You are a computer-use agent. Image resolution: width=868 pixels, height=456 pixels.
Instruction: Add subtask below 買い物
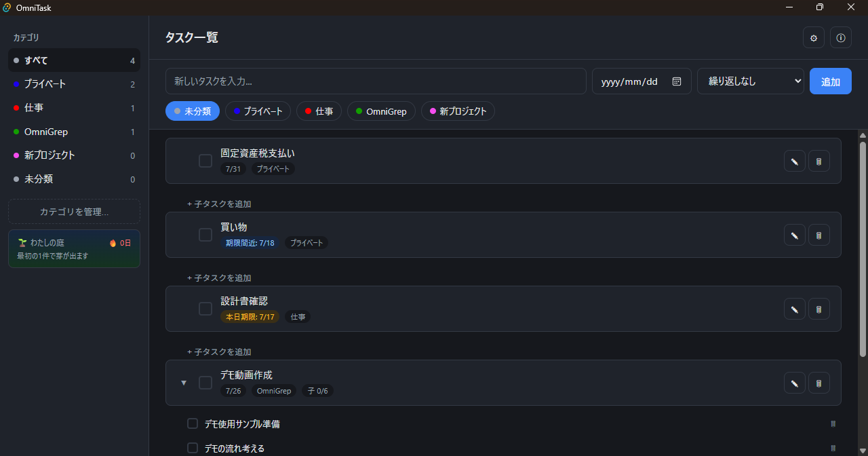219,278
